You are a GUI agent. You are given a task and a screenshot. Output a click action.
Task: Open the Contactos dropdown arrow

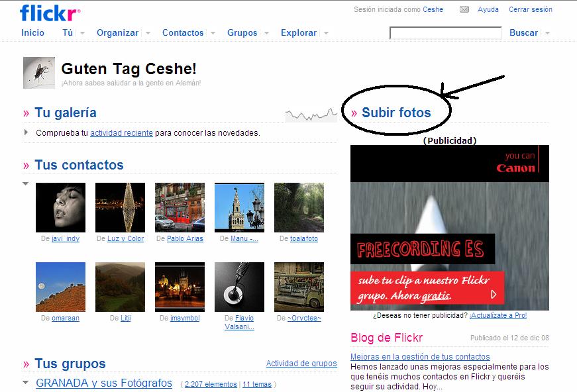click(x=212, y=32)
